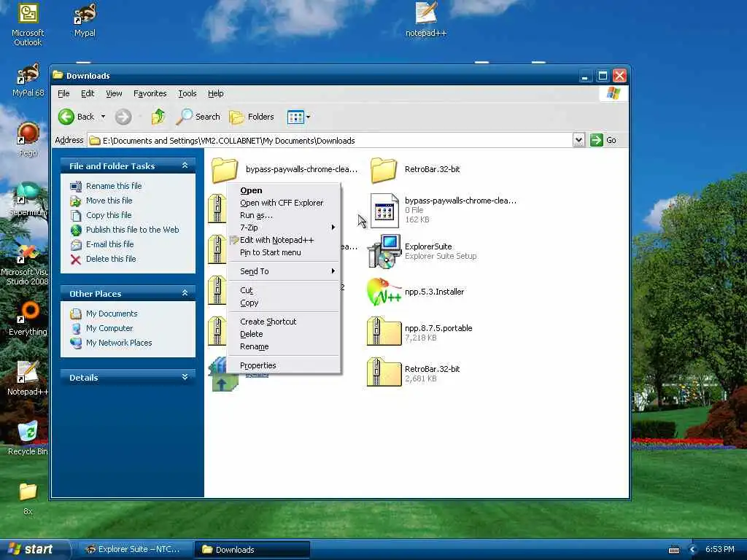
Task: Choose Rename in context menu
Action: click(284, 346)
